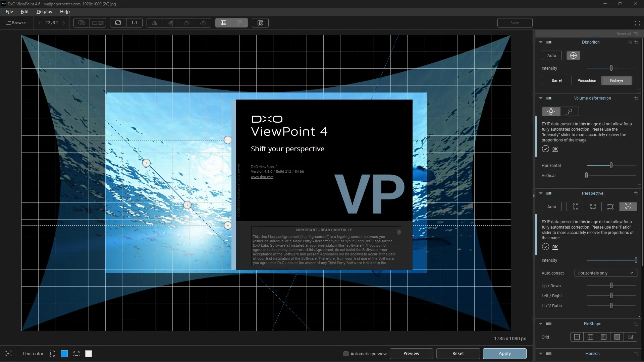Choose the diagonal volume deformation icon
Screen dimensions: 644x362
tap(570, 111)
